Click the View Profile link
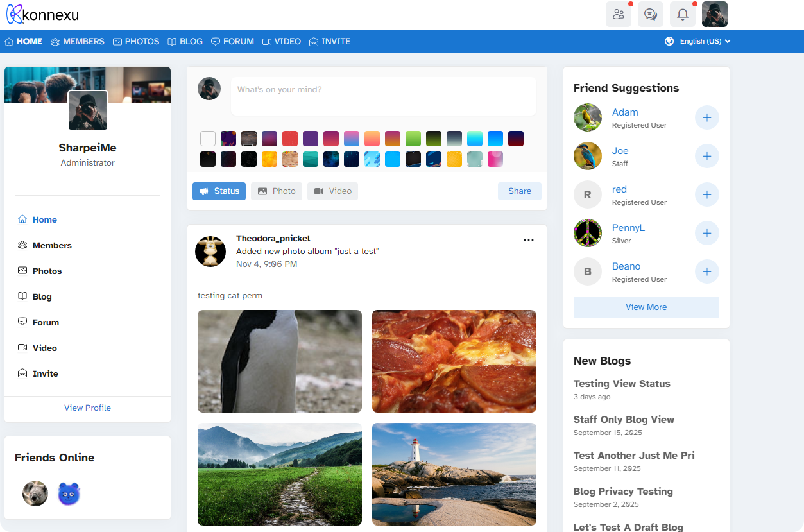The image size is (804, 532). tap(87, 408)
